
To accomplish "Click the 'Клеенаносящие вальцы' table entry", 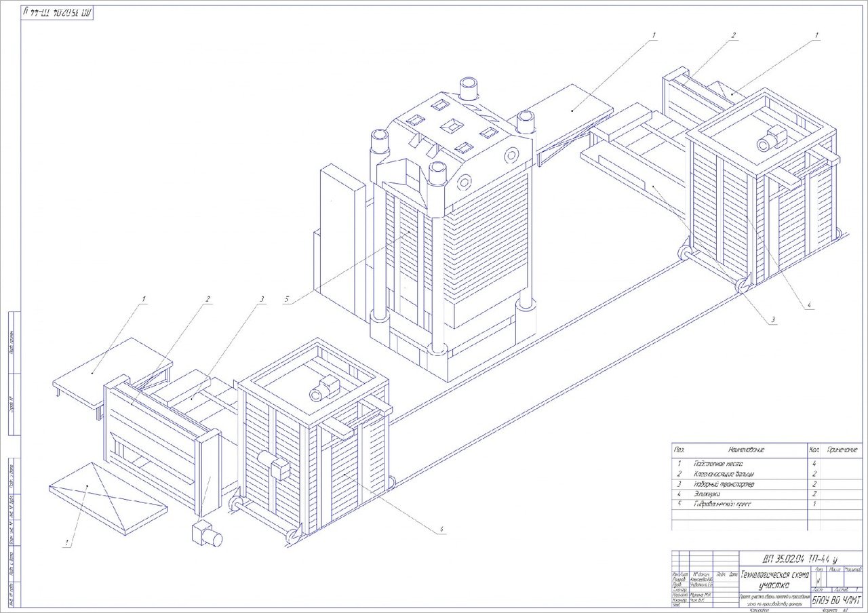I will (724, 473).
